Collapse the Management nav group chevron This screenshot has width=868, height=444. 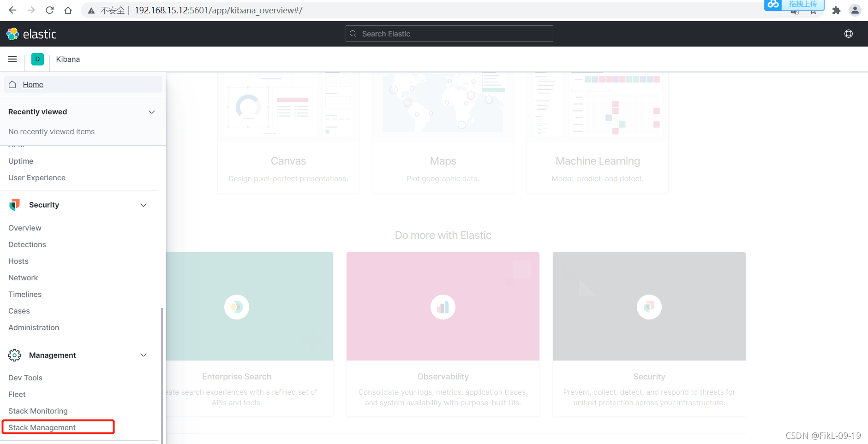click(x=144, y=355)
